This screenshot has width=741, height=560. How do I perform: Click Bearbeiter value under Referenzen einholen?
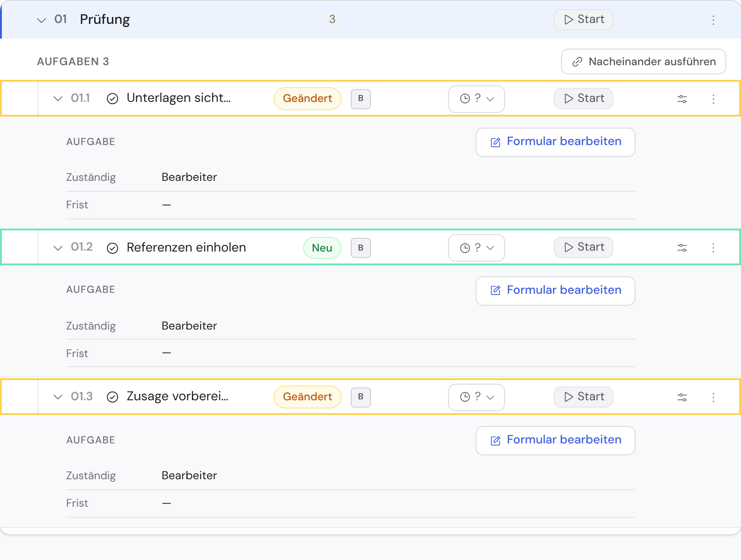click(x=189, y=326)
